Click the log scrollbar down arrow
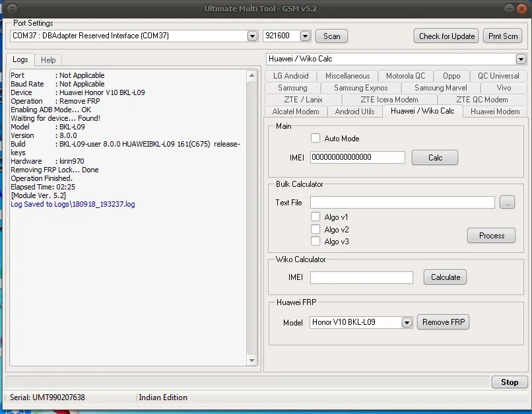This screenshot has width=532, height=414. 251,361
